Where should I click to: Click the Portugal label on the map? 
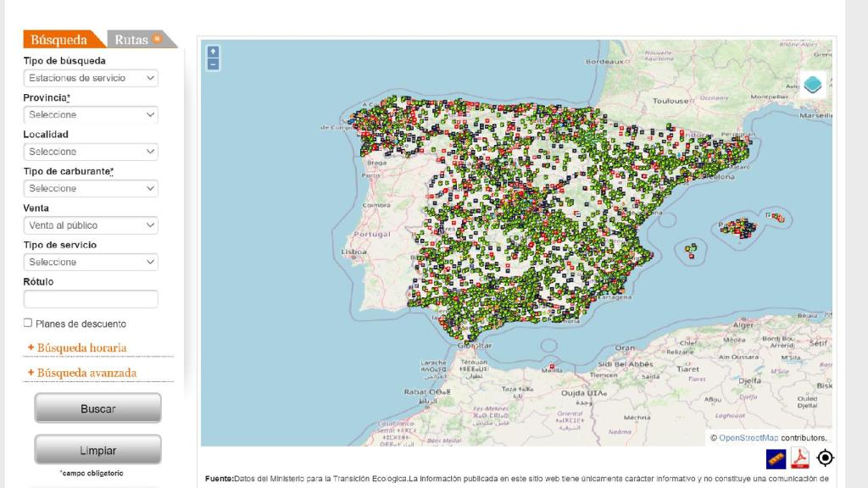click(x=372, y=234)
